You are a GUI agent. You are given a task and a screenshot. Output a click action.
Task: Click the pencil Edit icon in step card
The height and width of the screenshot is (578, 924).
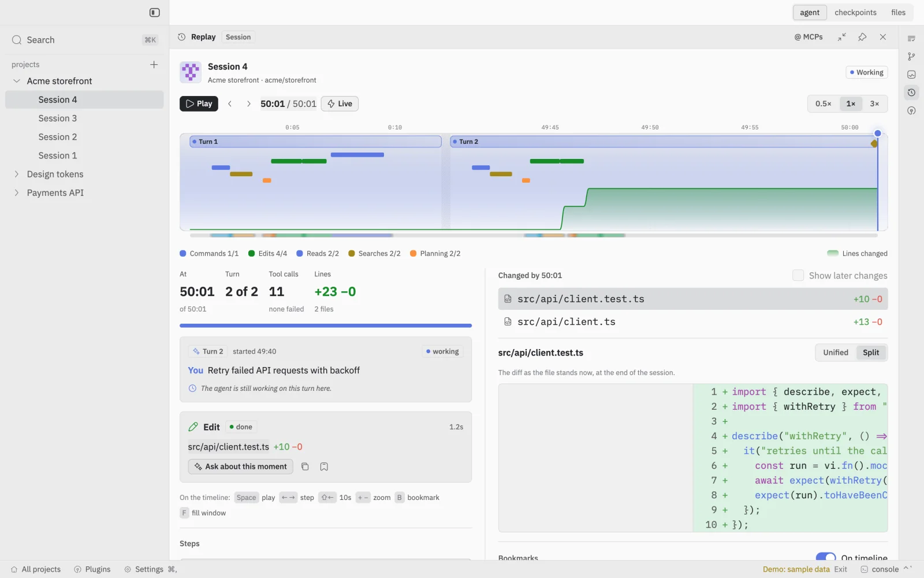[x=193, y=427]
